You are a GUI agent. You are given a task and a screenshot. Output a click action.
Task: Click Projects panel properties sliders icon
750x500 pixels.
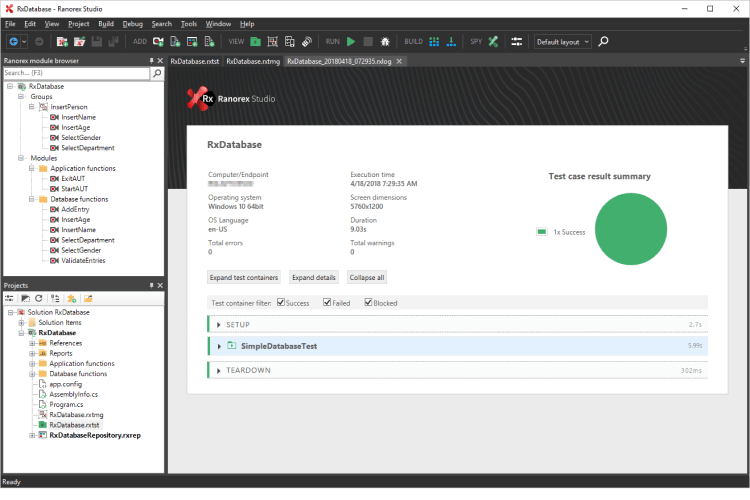click(9, 298)
